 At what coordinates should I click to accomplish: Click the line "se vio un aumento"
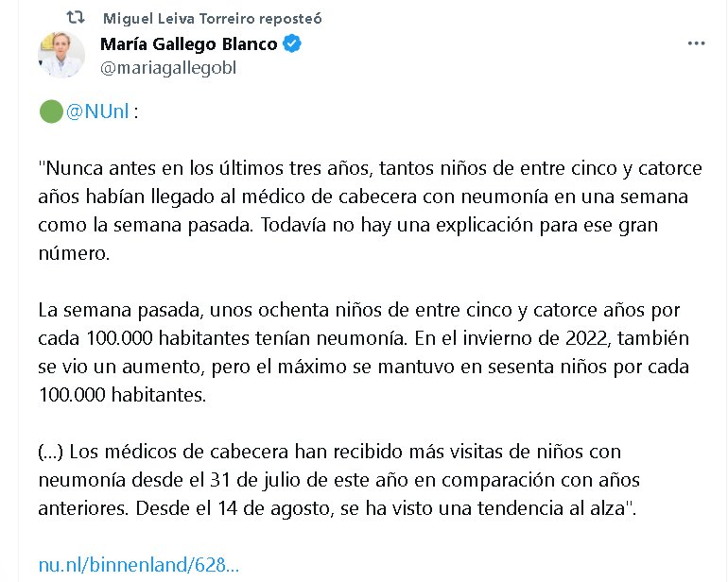(x=359, y=367)
